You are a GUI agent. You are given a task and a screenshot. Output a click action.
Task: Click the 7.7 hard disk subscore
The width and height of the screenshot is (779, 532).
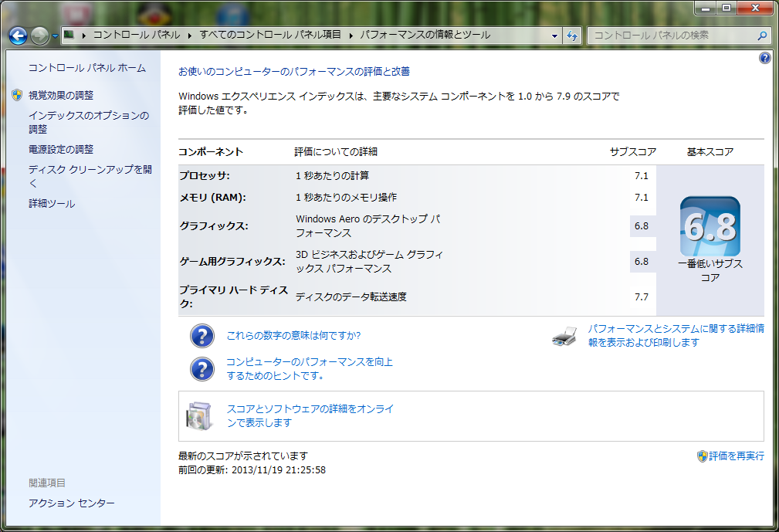click(642, 297)
